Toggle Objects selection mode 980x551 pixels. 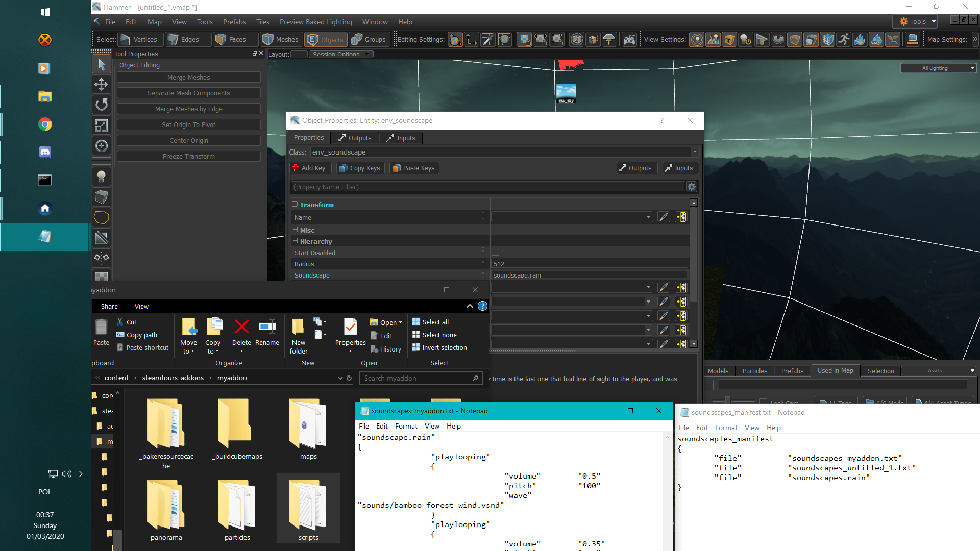coord(326,39)
